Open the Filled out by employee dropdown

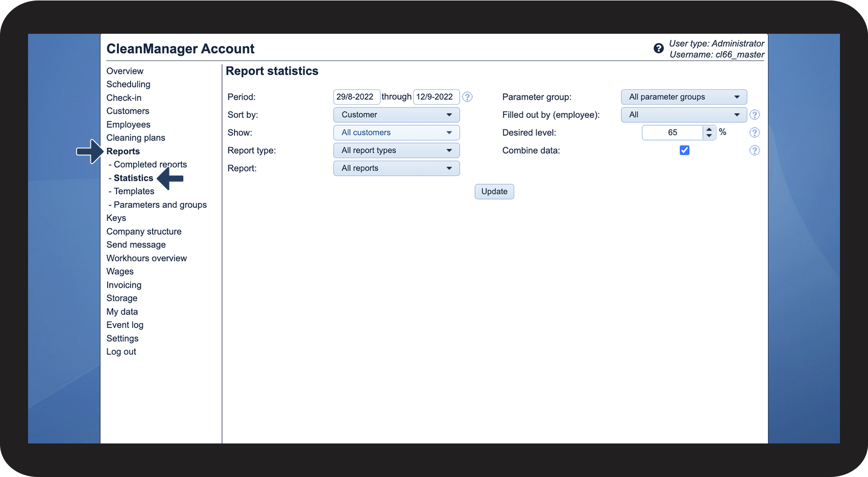pos(684,115)
